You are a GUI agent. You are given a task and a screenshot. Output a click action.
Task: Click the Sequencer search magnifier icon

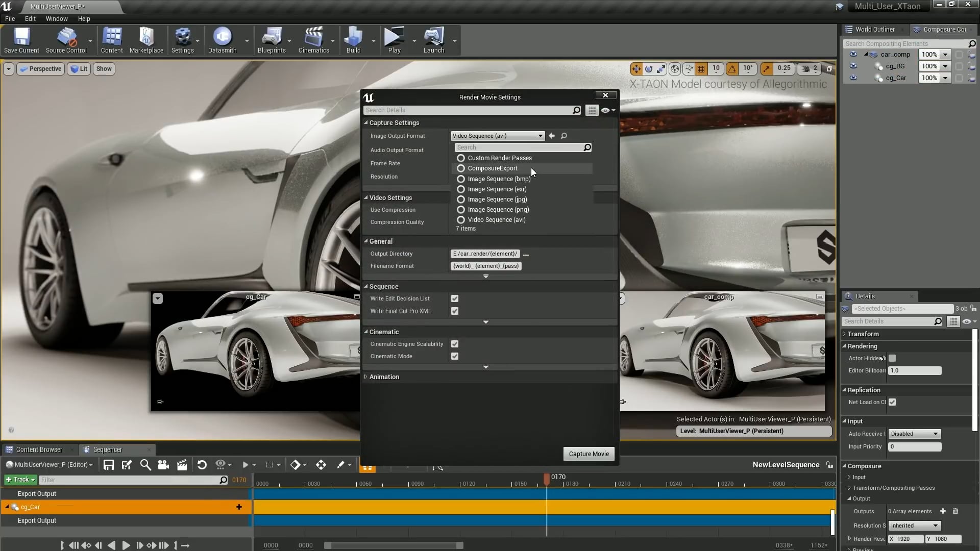click(145, 465)
